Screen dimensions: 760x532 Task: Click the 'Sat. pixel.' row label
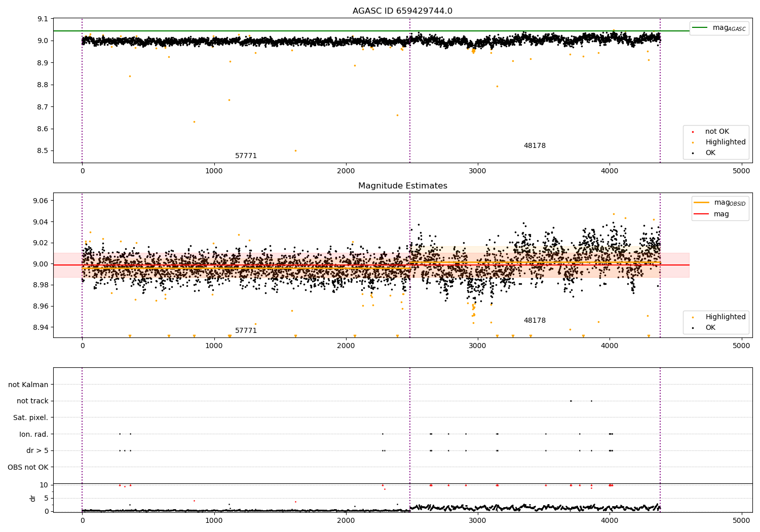pos(31,418)
